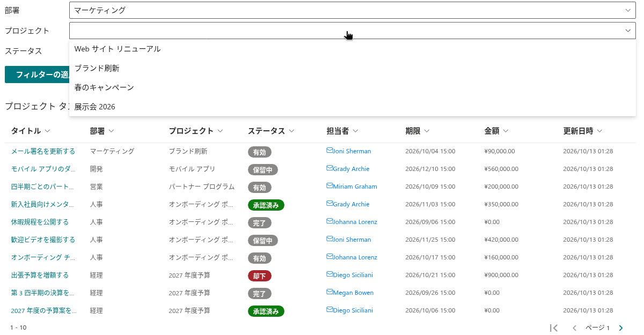Open the 期限 column header menu
This screenshot has height=335, width=644.
point(427,131)
